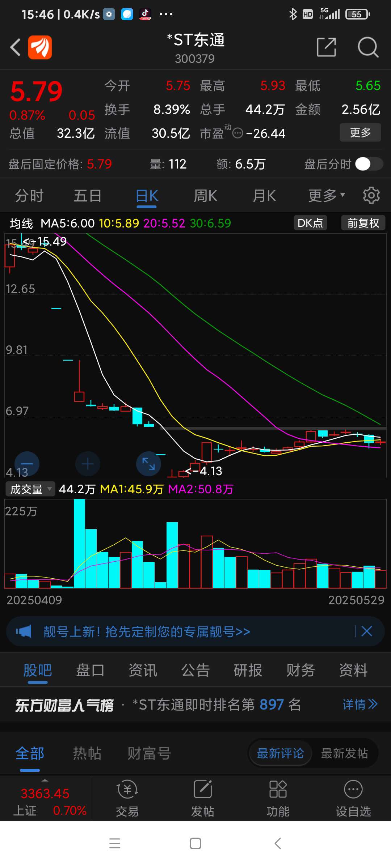The width and height of the screenshot is (391, 868).
Task: Open 盘口 tab
Action: click(90, 670)
